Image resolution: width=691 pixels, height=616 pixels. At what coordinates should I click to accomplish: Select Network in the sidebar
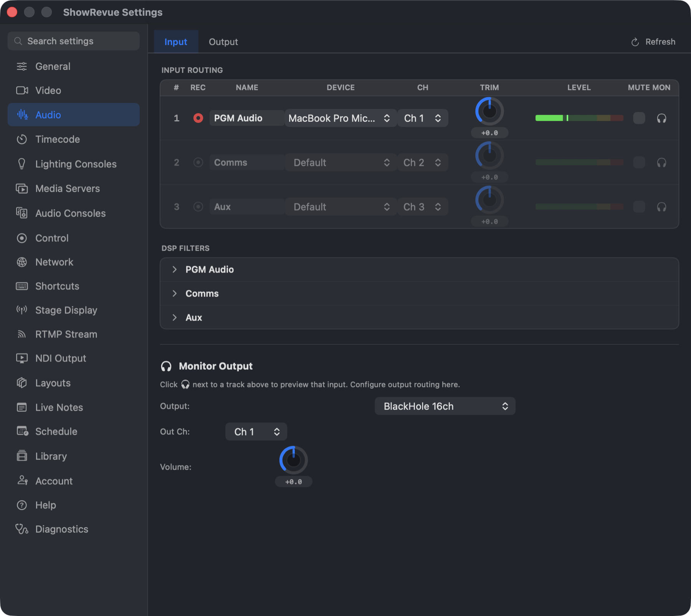click(x=73, y=262)
